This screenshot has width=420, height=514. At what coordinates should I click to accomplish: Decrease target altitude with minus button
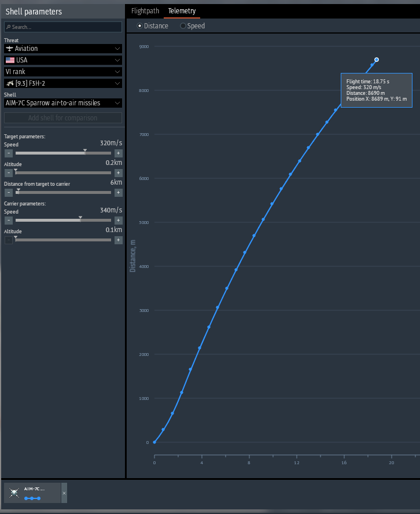9,173
